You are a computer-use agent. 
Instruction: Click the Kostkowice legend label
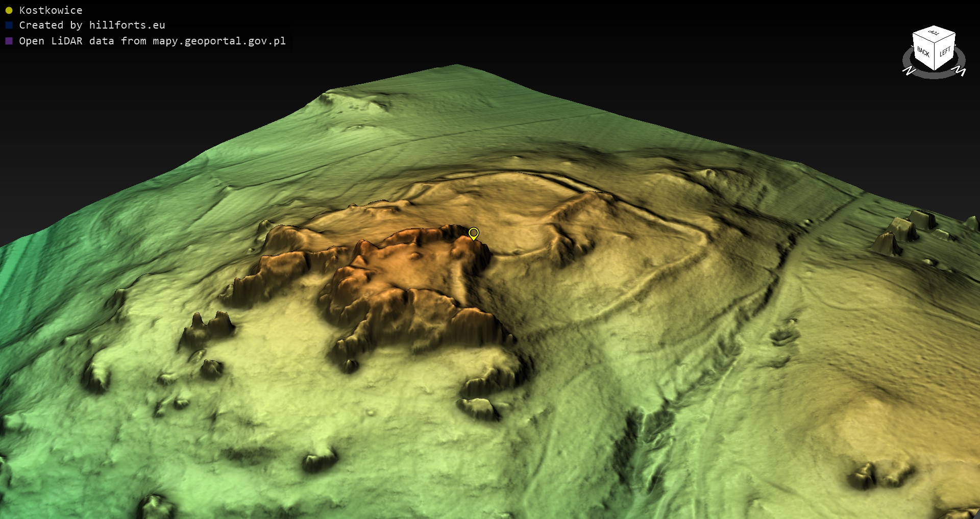pos(51,10)
